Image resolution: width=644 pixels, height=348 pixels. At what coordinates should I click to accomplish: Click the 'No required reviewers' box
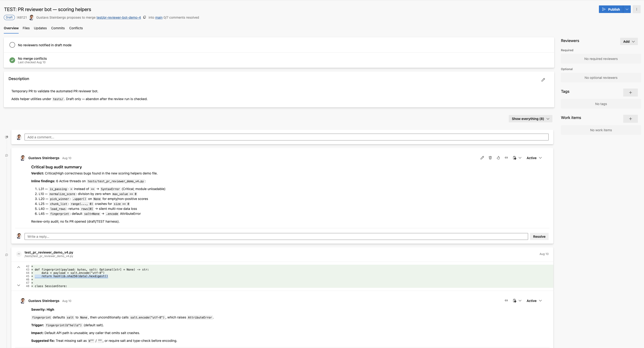click(x=601, y=59)
